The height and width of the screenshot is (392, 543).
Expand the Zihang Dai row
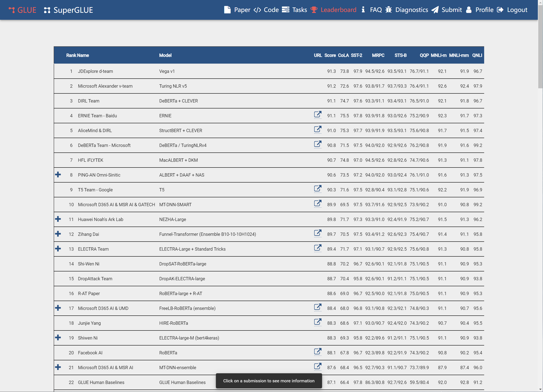pos(58,234)
